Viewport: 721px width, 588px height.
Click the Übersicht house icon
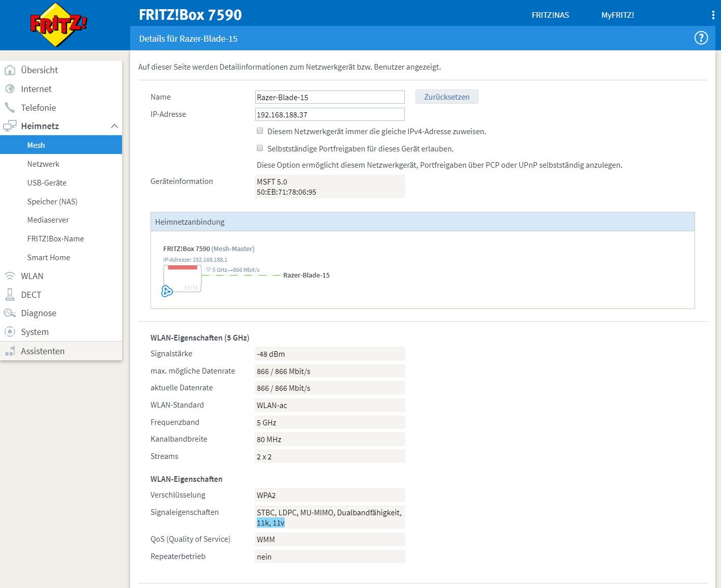pos(10,70)
